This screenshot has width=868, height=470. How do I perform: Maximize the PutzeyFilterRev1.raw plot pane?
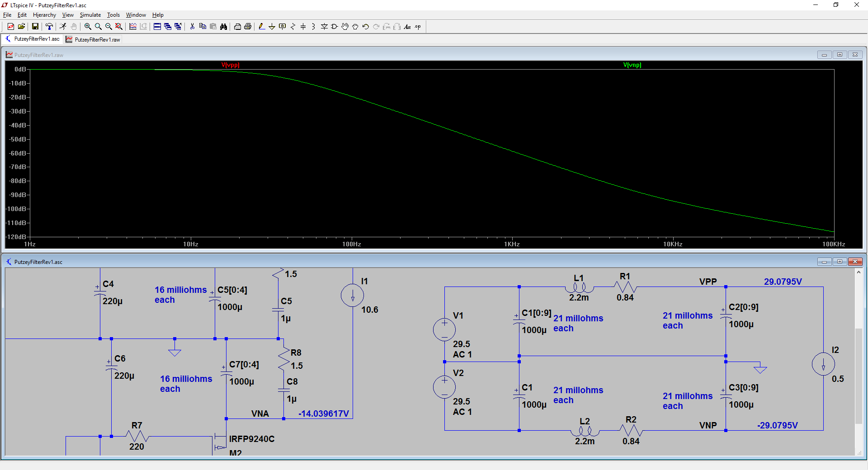840,55
